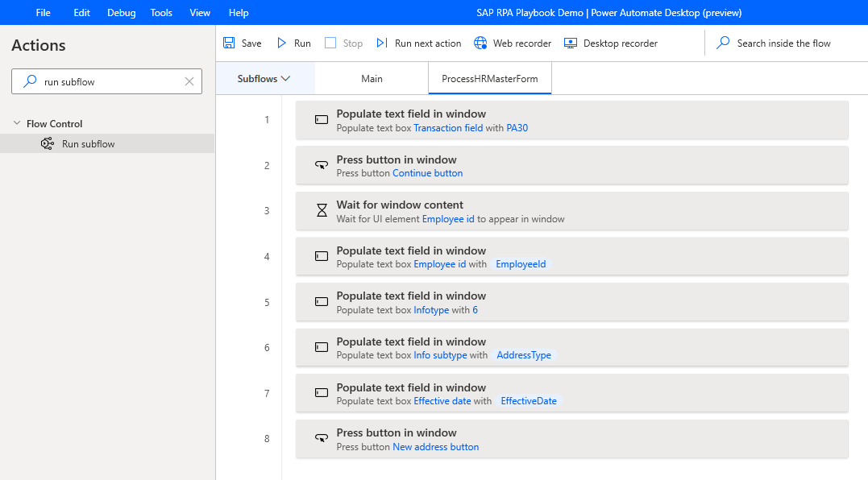Clear the actions search with the X icon
868x480 pixels.
(x=189, y=81)
